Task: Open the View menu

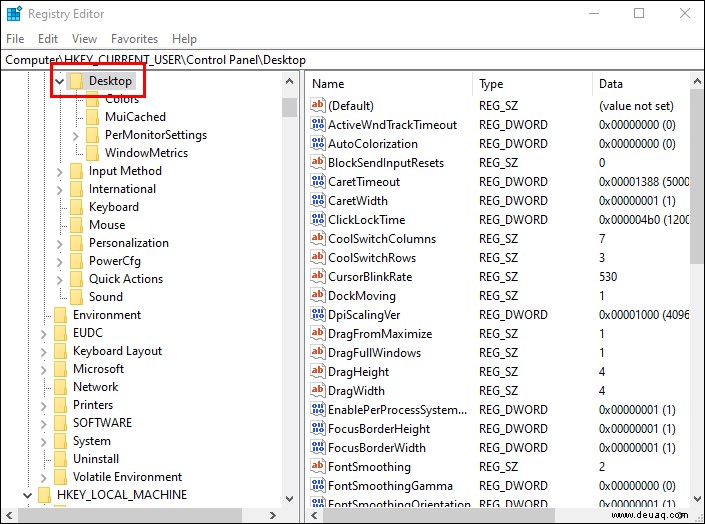Action: coord(85,39)
